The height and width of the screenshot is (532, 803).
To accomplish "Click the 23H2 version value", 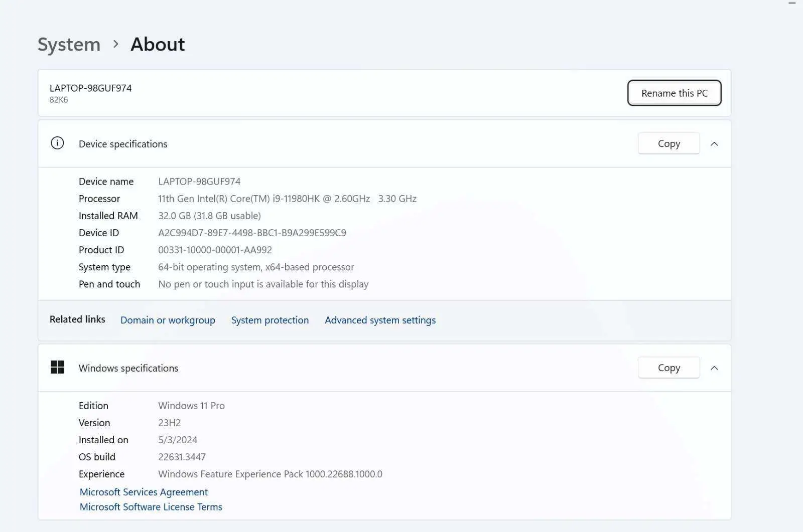I will click(169, 423).
